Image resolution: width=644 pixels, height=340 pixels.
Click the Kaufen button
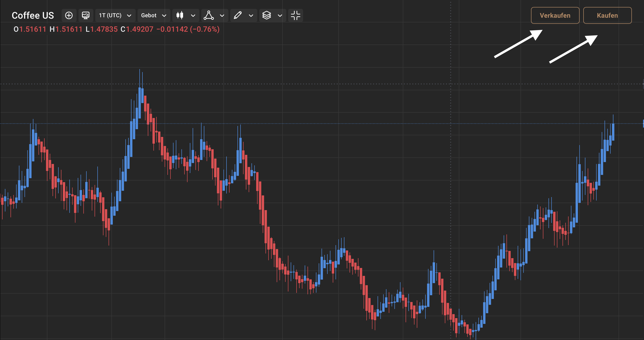[x=607, y=15]
